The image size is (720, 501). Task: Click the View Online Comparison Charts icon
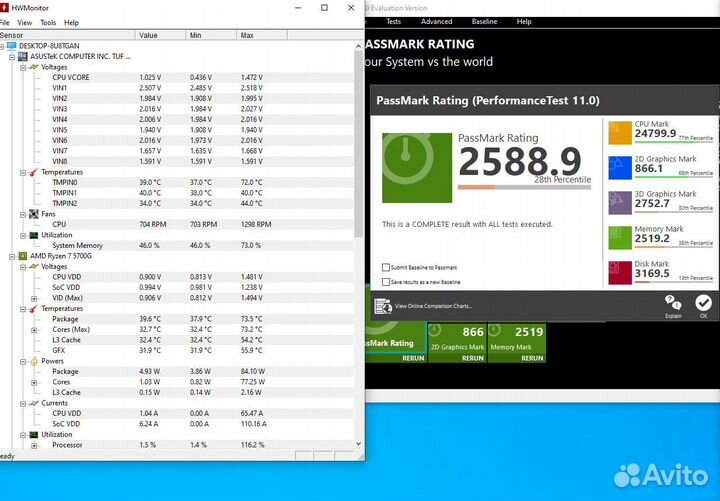tap(382, 306)
